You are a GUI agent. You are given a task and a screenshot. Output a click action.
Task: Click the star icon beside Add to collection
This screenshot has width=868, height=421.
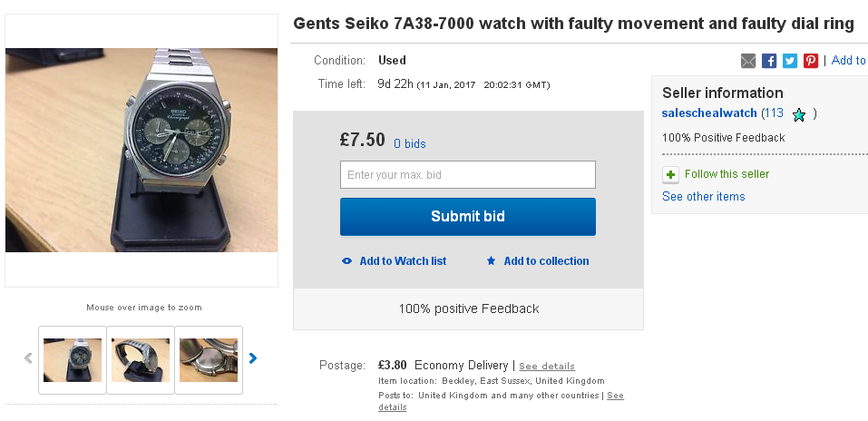tap(491, 261)
